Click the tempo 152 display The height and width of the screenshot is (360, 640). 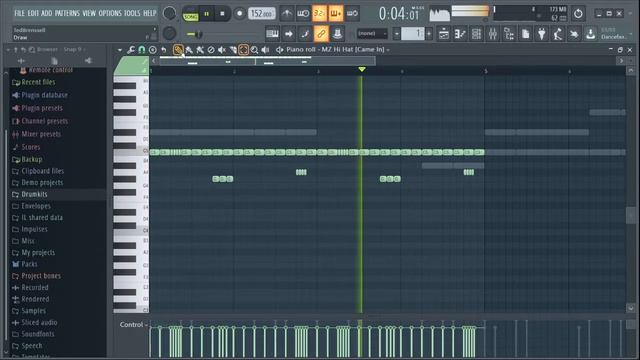click(262, 13)
